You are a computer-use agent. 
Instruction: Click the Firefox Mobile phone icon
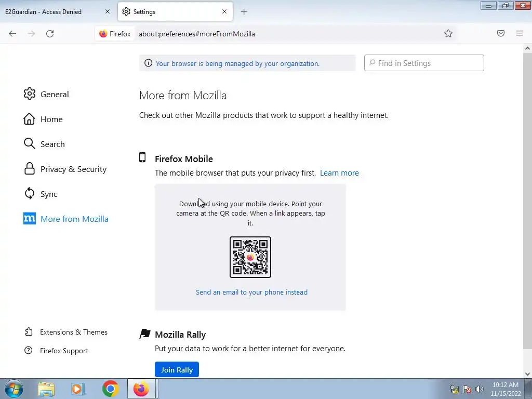pyautogui.click(x=142, y=157)
